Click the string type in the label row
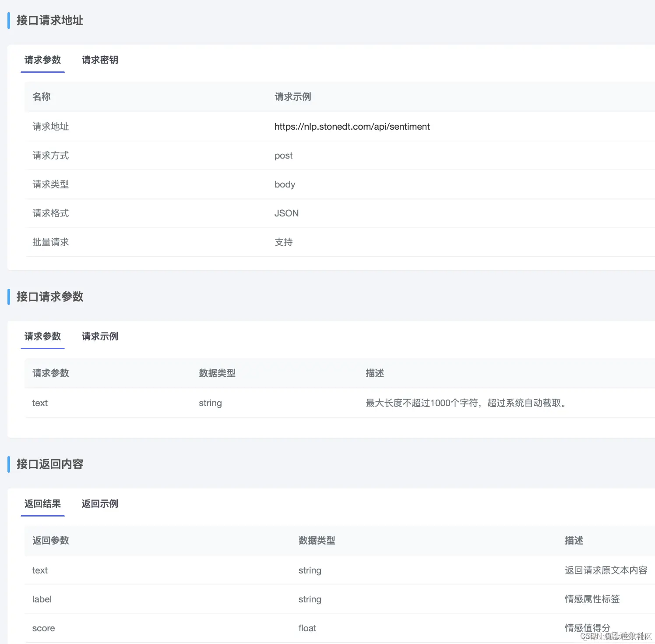Screen dimensions: 655x644 (310, 599)
